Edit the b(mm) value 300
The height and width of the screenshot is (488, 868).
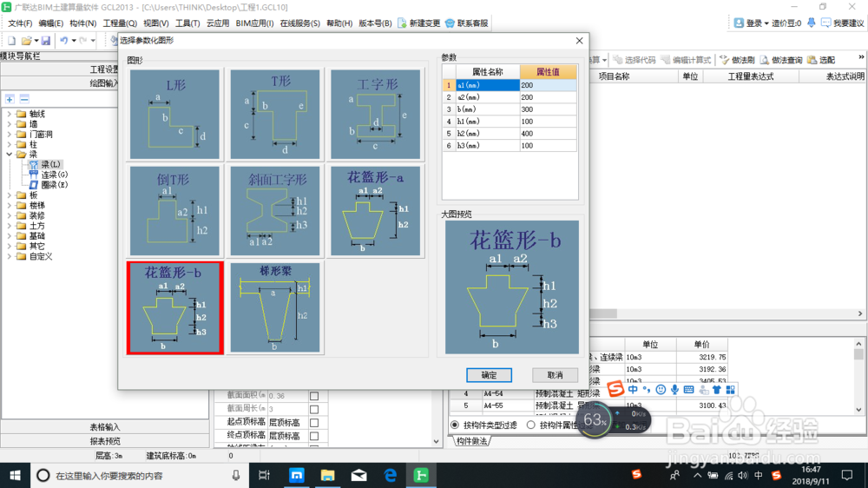pyautogui.click(x=548, y=109)
